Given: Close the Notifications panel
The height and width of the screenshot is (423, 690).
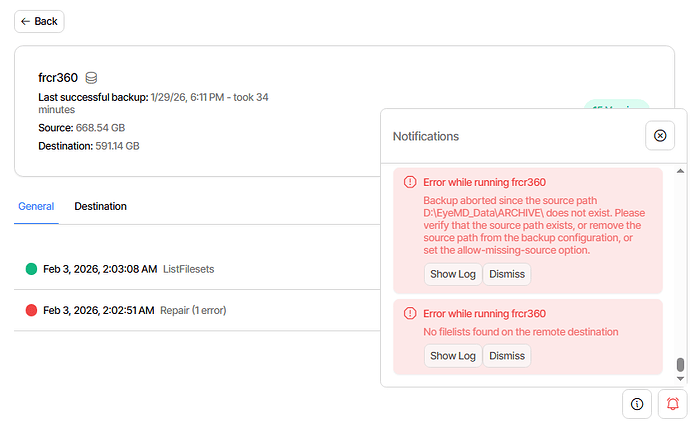Looking at the screenshot, I should click(660, 135).
